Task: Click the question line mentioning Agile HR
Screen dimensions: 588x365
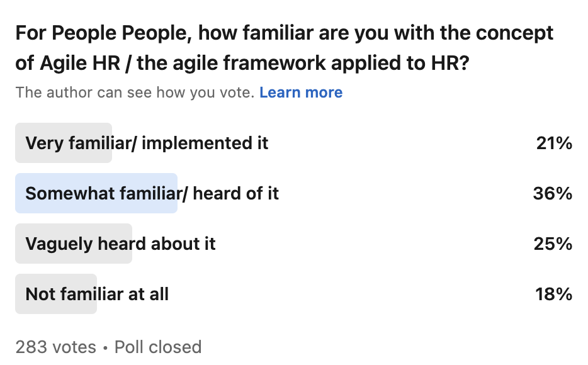Action: pos(242,64)
